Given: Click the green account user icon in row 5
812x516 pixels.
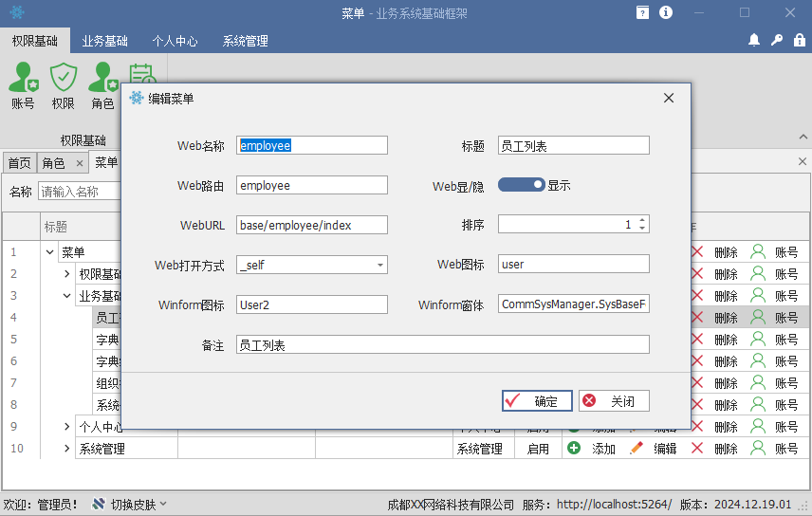Looking at the screenshot, I should point(758,339).
